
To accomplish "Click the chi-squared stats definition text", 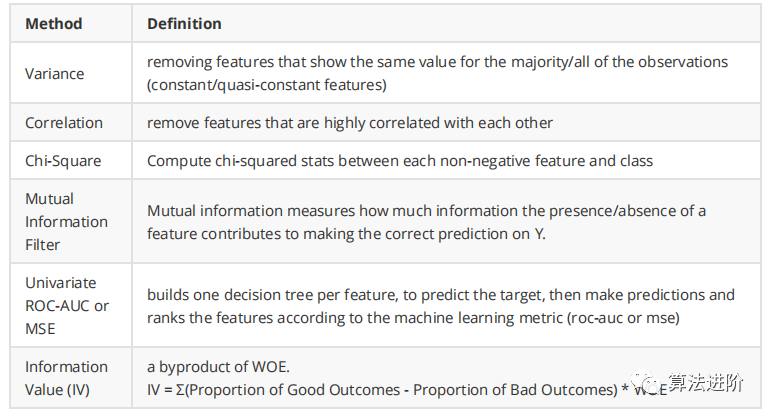I will click(x=400, y=161).
